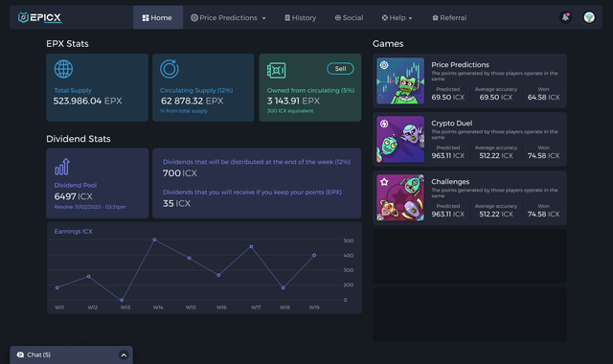Click the 62 878.32 EPX circulating value
Viewport: 613px width, 364px height.
(192, 101)
